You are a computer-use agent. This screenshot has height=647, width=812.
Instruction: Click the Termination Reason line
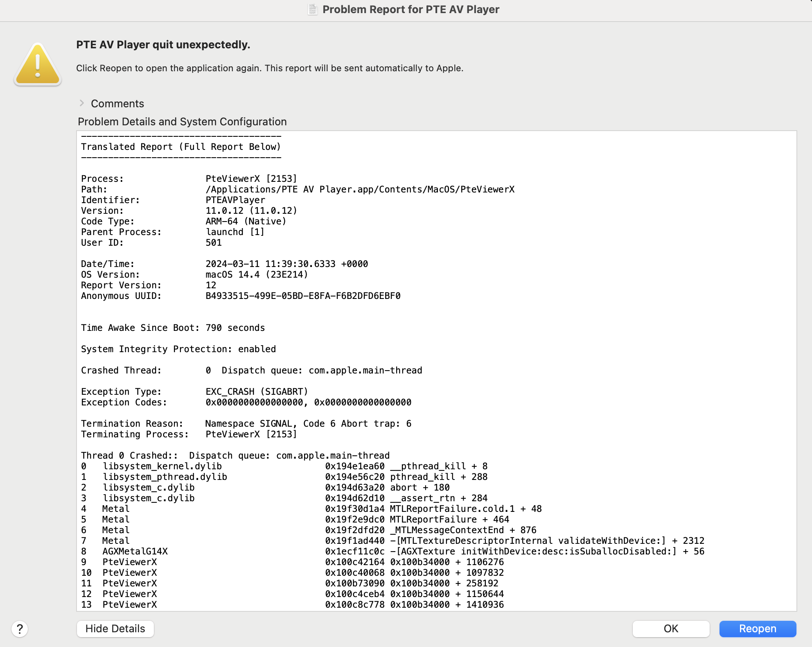308,423
